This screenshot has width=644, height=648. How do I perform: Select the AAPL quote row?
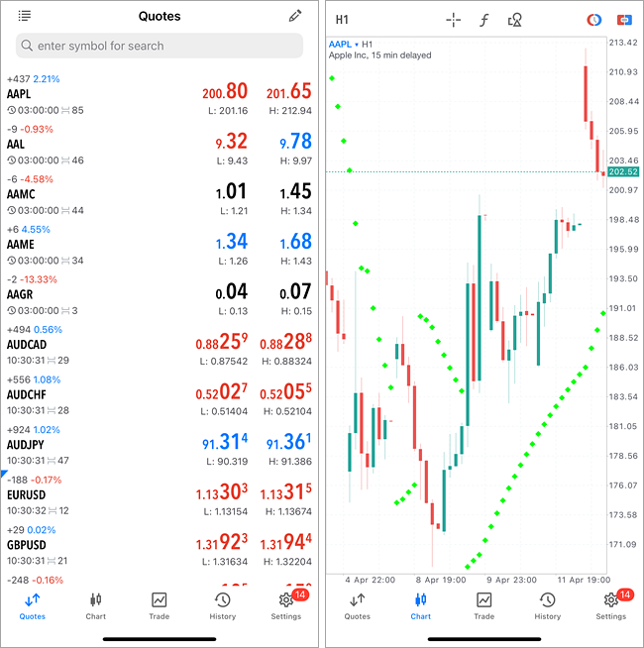[160, 94]
